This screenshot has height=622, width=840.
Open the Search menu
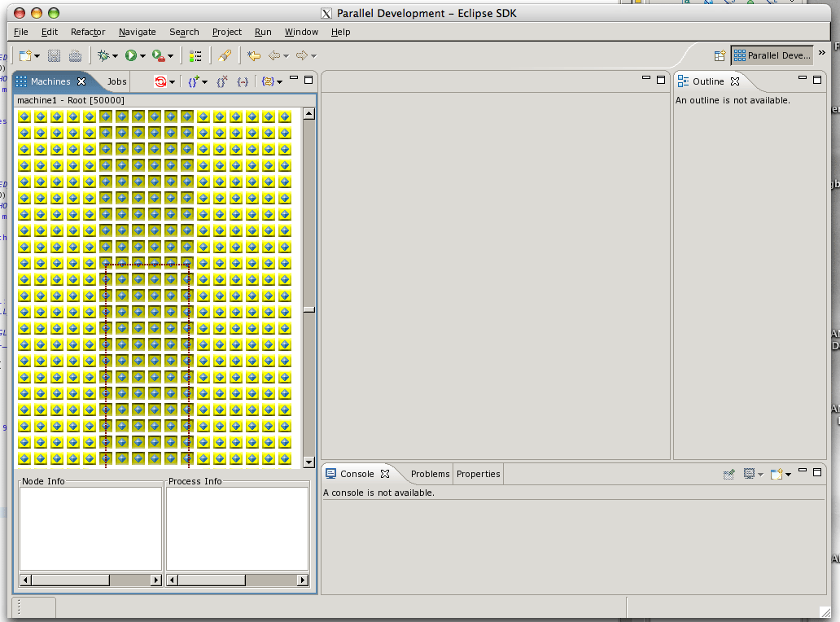184,32
